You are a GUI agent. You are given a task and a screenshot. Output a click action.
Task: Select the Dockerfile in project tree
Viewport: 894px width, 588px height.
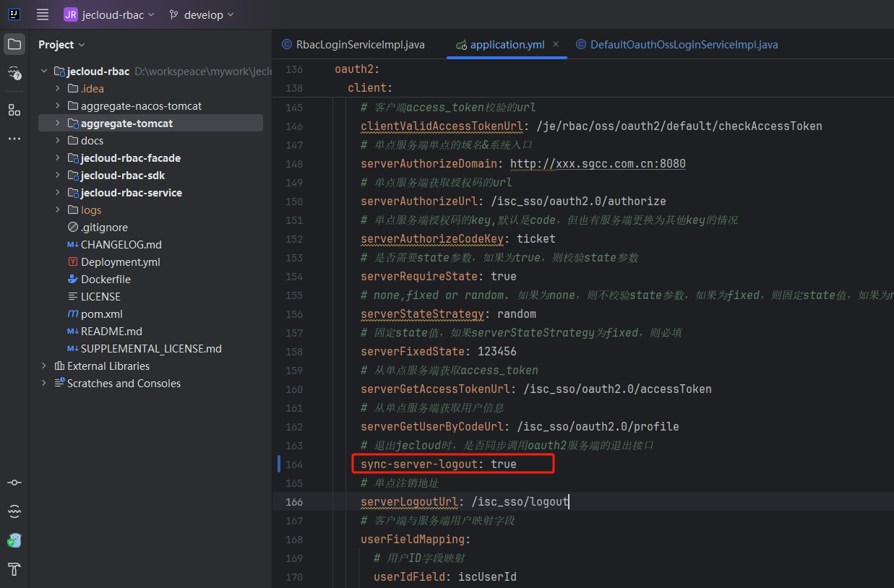(106, 280)
